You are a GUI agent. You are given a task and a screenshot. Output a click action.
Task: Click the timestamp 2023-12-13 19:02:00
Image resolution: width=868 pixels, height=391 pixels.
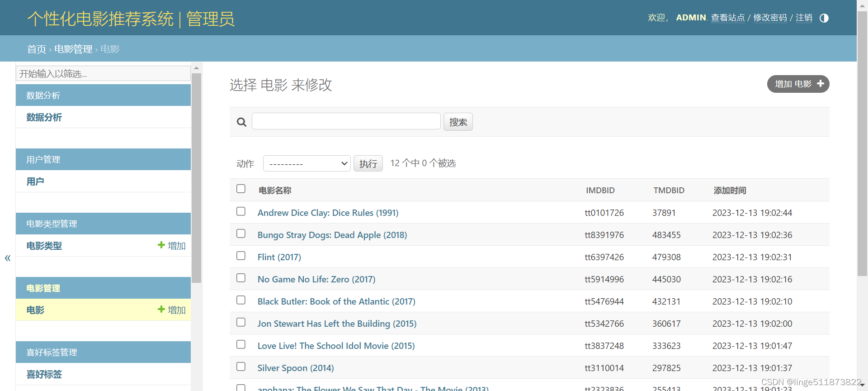tap(752, 324)
